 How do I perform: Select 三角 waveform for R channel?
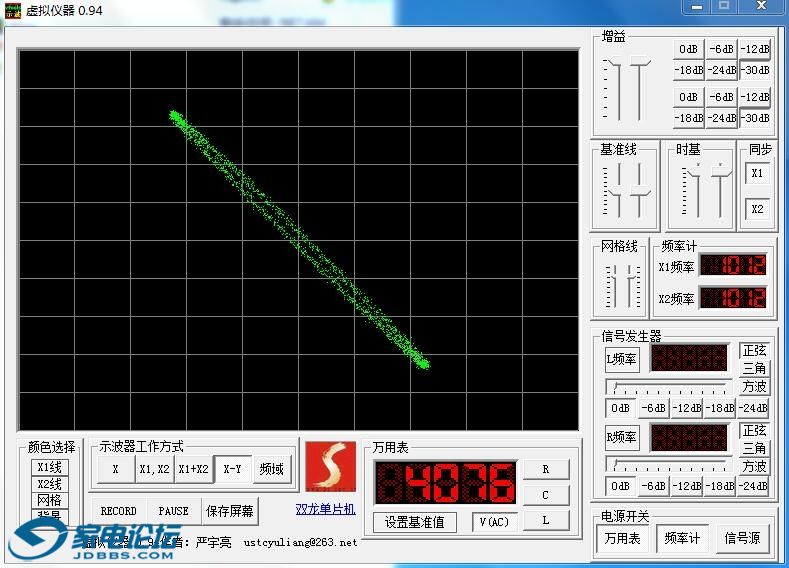(x=755, y=448)
